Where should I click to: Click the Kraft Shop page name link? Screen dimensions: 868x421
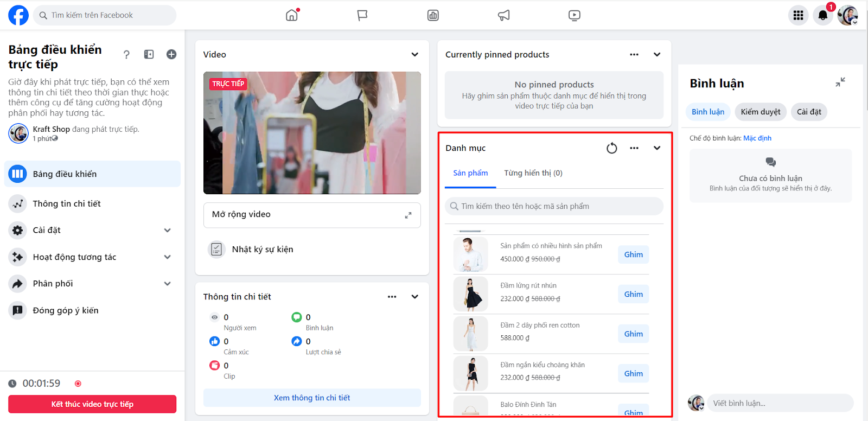pos(51,129)
